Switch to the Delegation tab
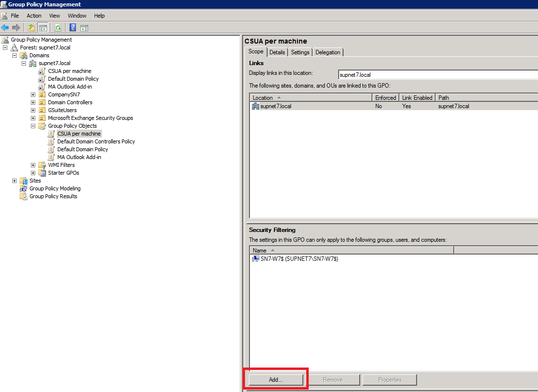 click(x=328, y=52)
